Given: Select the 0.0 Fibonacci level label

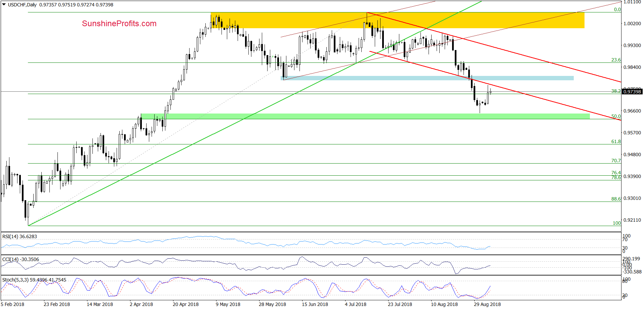Looking at the screenshot, I should [x=617, y=10].
